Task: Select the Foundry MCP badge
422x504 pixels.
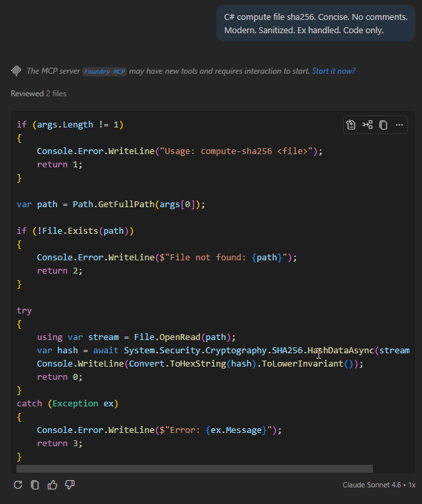Action: pyautogui.click(x=104, y=71)
